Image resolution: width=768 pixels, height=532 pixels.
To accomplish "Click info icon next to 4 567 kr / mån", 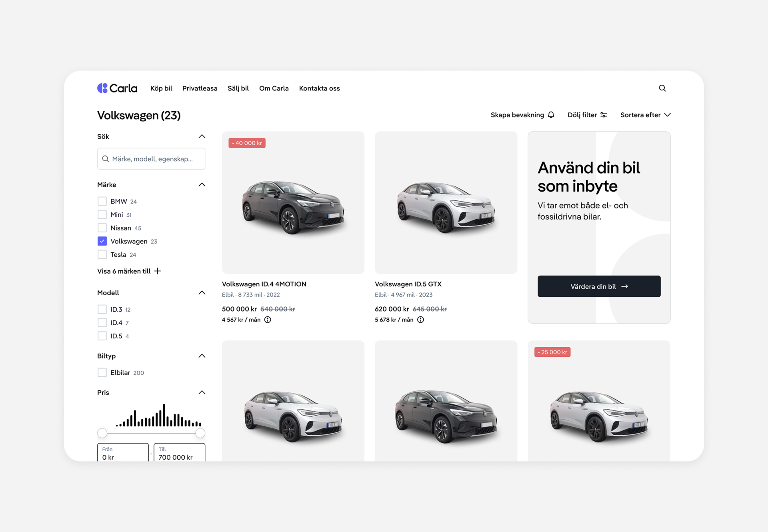I will pos(268,320).
